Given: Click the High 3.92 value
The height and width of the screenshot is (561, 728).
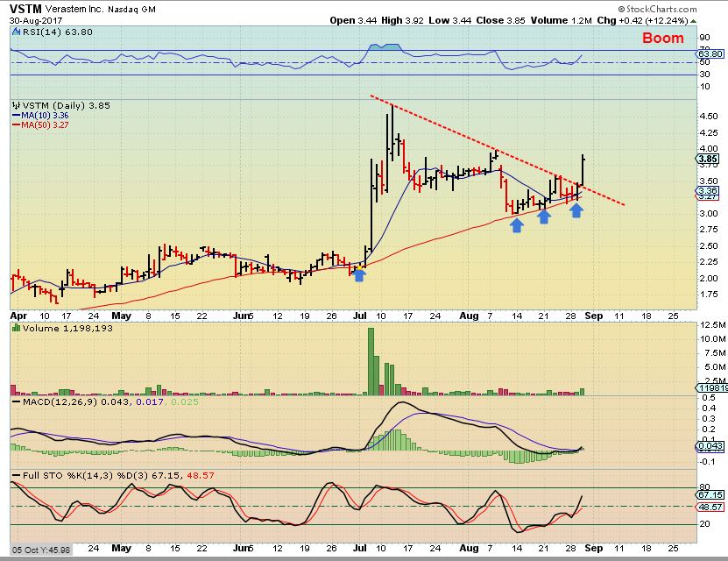Looking at the screenshot, I should point(402,20).
